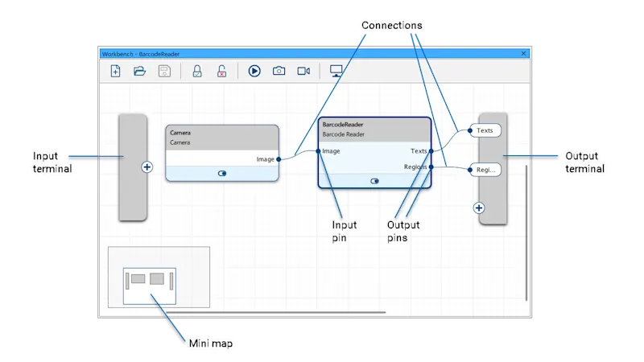
Task: Click the New file toolbar icon
Action: [x=115, y=71]
